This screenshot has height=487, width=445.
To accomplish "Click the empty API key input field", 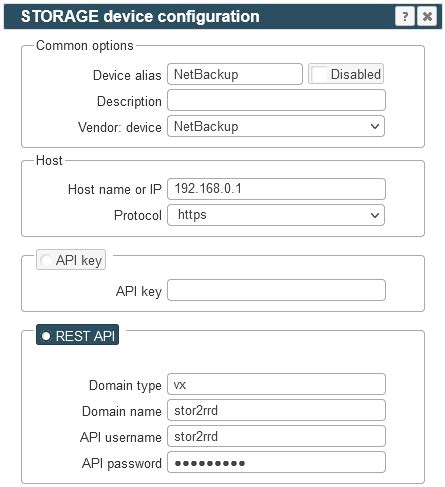I will click(x=276, y=290).
